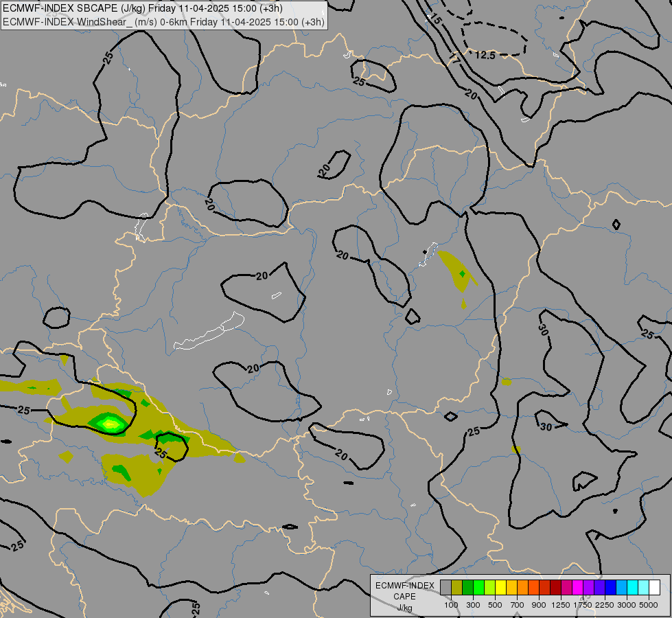This screenshot has width=672, height=618.
Task: Select the amber legend swatch
Action: click(511, 587)
